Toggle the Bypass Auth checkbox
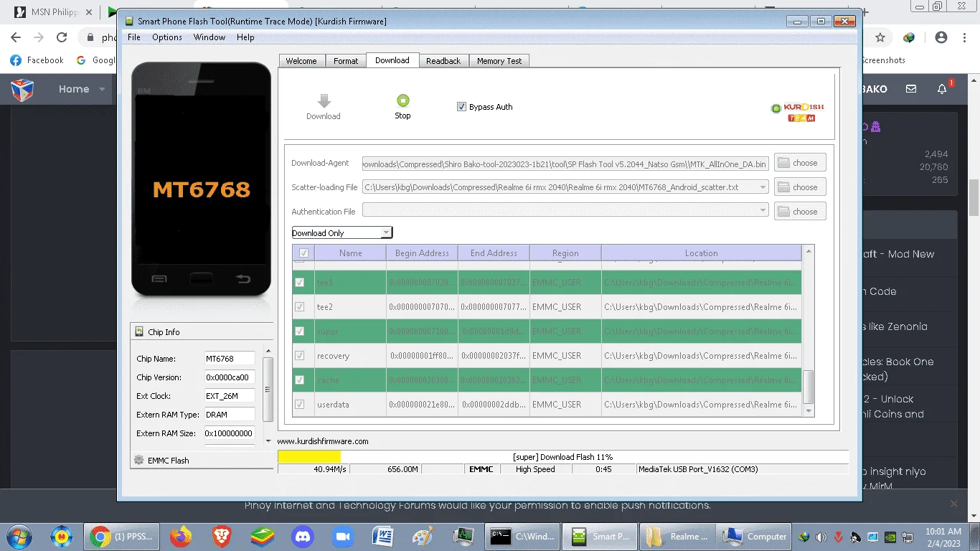This screenshot has height=551, width=980. 461,107
